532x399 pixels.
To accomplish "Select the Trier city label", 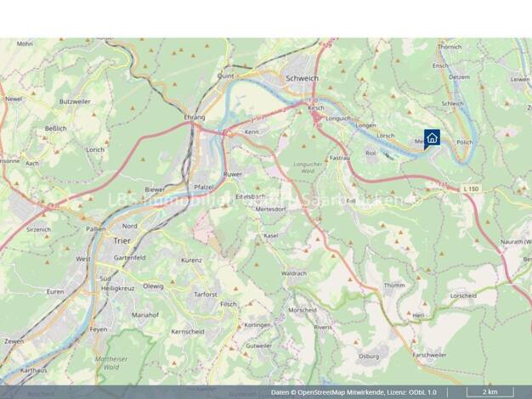I will (x=122, y=241).
